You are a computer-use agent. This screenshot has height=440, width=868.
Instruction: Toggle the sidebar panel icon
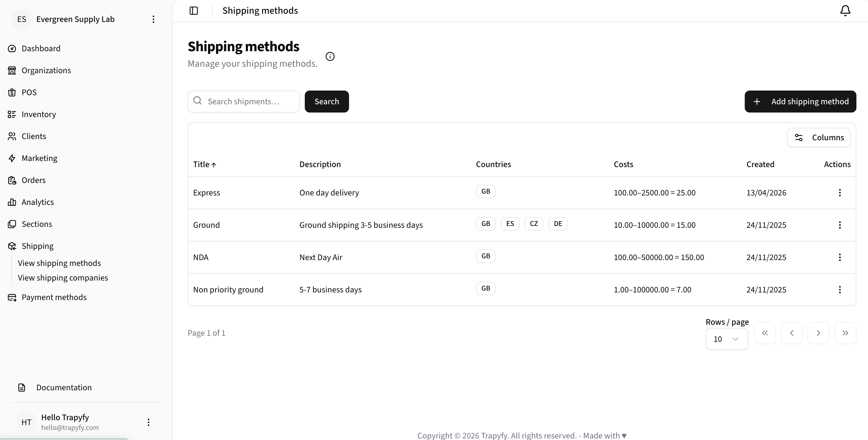point(194,11)
